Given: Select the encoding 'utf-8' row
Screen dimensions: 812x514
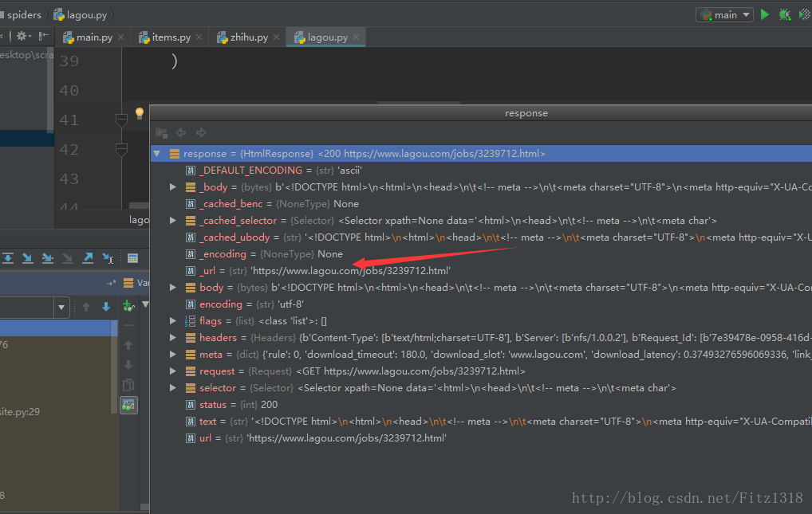Looking at the screenshot, I should pos(481,304).
